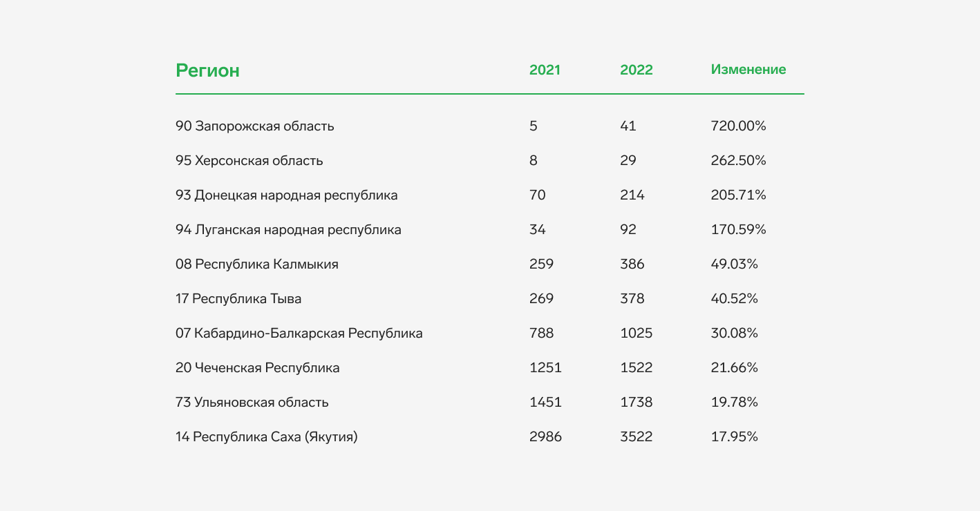Click the 170.59% change value
Image resolution: width=980 pixels, height=511 pixels.
tap(739, 230)
